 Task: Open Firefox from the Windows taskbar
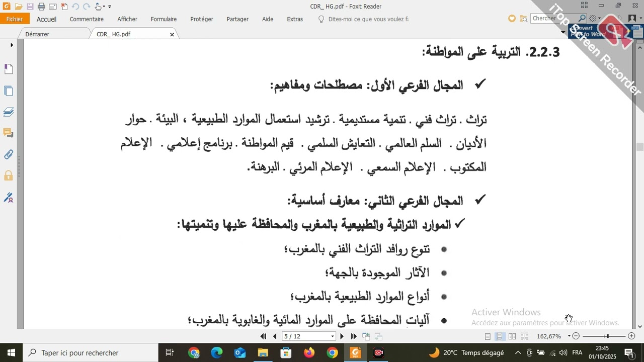pyautogui.click(x=309, y=353)
